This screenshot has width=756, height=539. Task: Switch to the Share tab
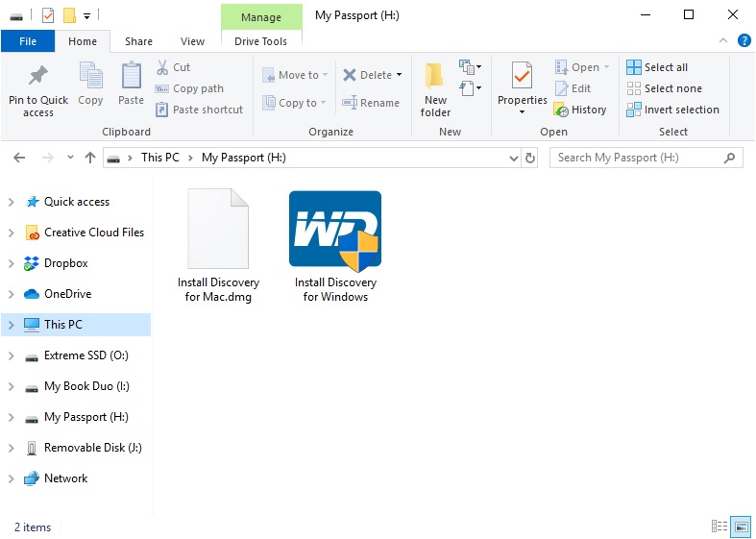tap(139, 41)
